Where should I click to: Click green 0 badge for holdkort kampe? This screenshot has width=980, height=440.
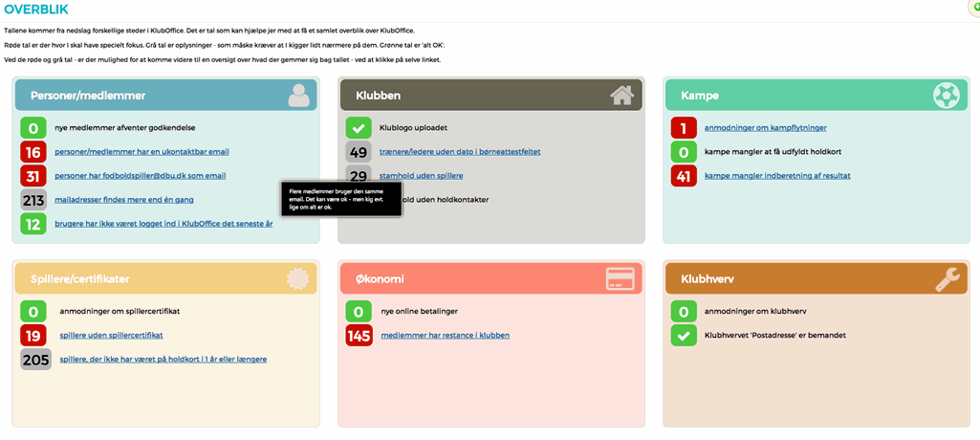pyautogui.click(x=684, y=152)
